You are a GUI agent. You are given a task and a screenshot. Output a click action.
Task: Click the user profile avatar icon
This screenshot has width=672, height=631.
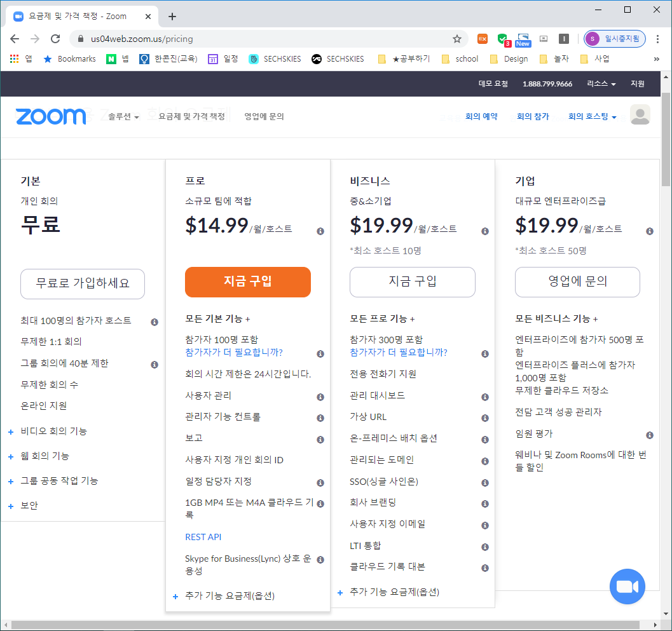(640, 115)
